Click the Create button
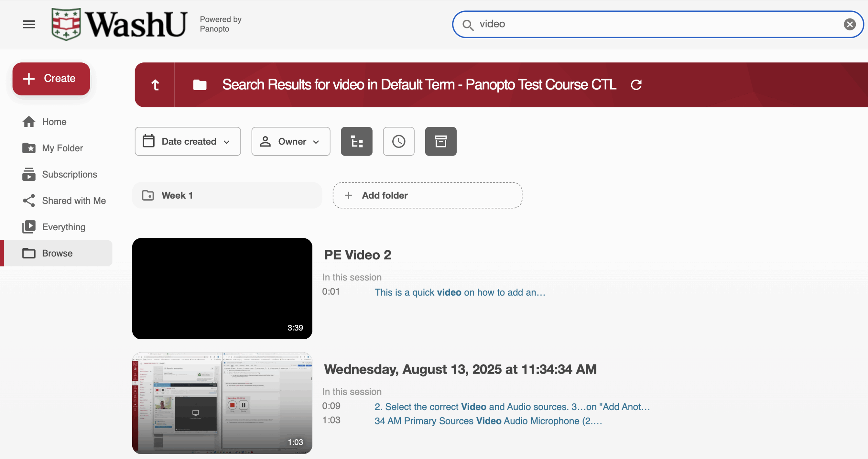The width and height of the screenshot is (868, 459). coord(51,79)
